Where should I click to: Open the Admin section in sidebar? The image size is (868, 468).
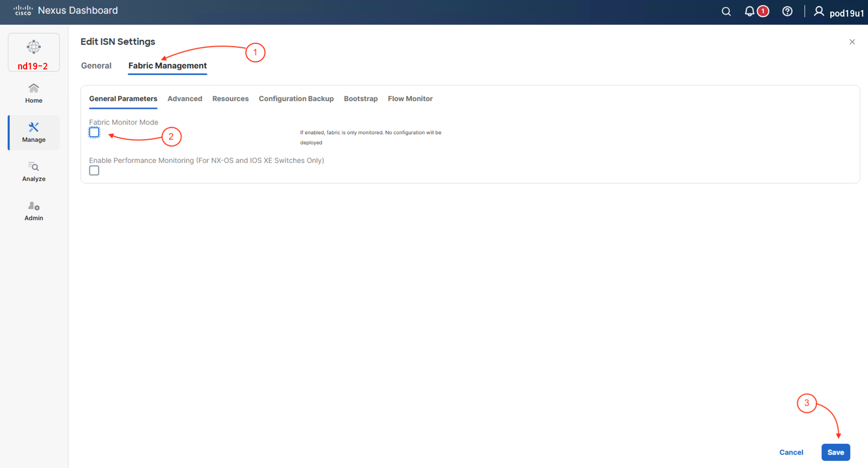click(x=34, y=211)
